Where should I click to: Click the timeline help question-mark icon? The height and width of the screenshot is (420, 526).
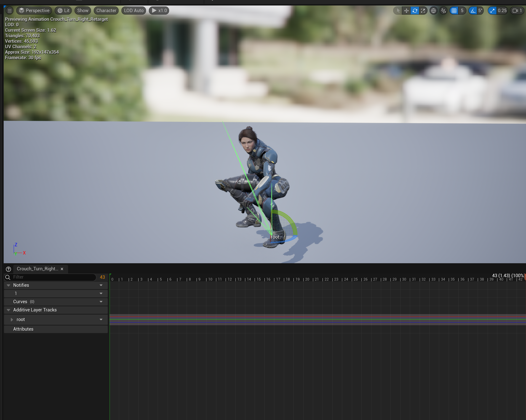click(8, 269)
